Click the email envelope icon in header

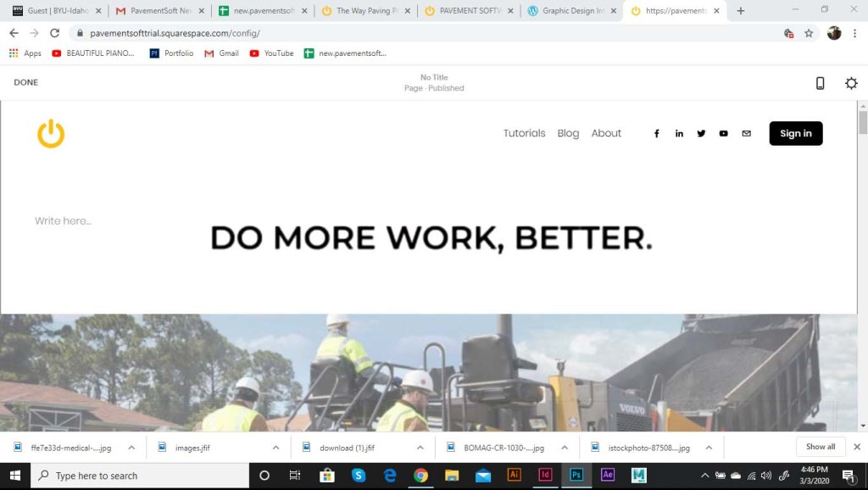coord(746,134)
